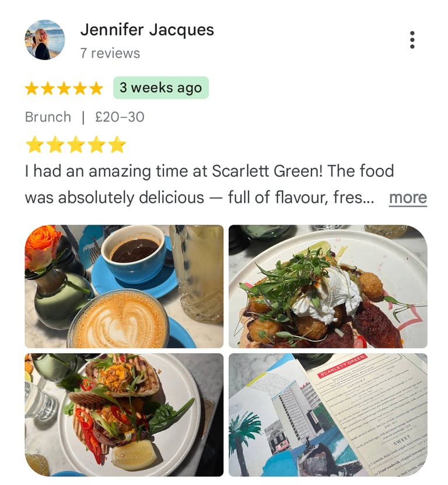Click the third star in the rating row
The height and width of the screenshot is (485, 448).
pyautogui.click(x=64, y=88)
